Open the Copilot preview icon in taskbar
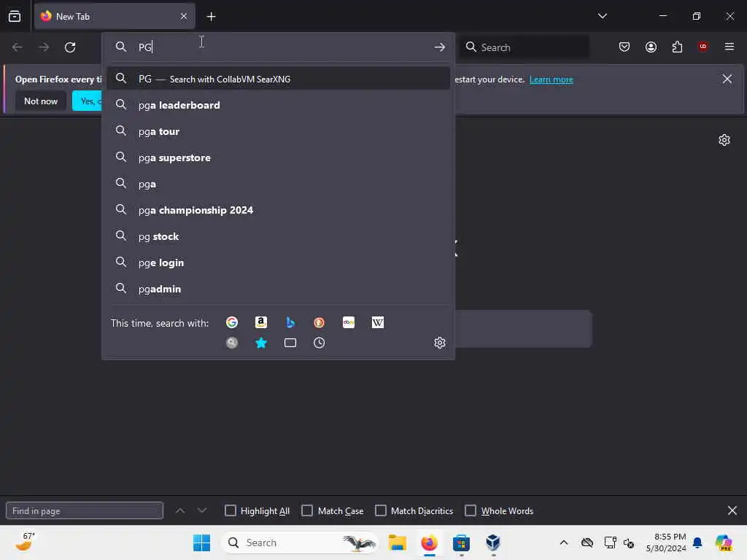The height and width of the screenshot is (560, 747). [724, 542]
